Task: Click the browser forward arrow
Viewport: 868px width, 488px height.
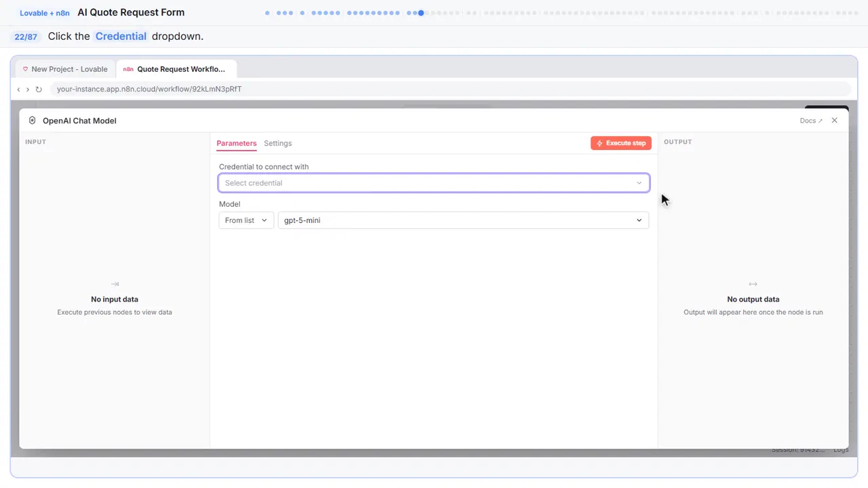Action: coord(28,89)
